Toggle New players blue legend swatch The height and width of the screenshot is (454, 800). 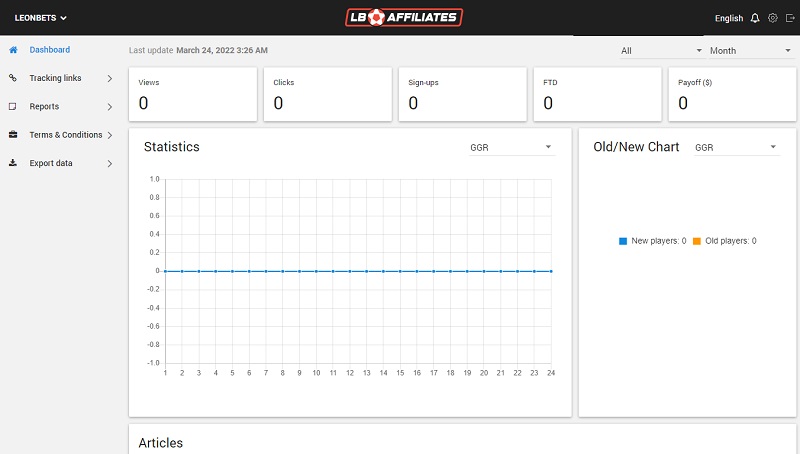click(x=623, y=241)
